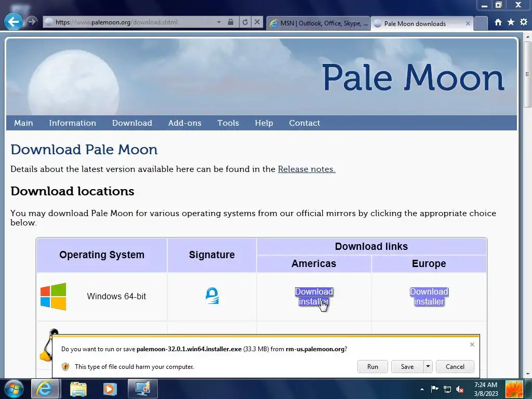Click the Operating System column header

click(x=102, y=255)
